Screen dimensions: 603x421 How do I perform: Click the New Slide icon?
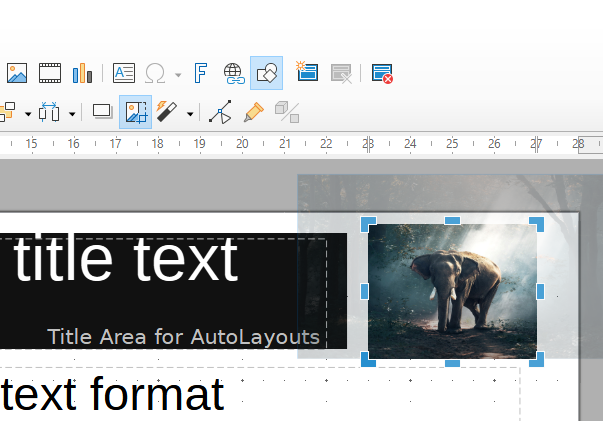click(306, 73)
